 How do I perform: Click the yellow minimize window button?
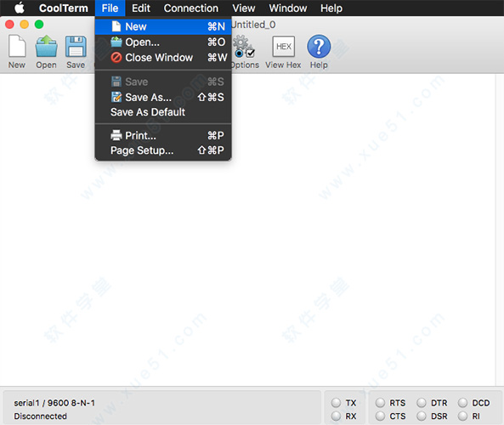tap(25, 25)
